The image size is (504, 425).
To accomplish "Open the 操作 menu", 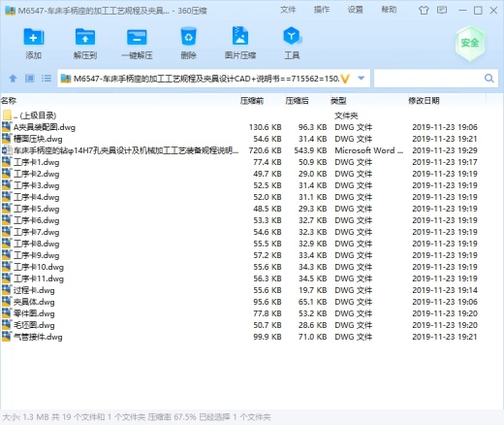I will (x=322, y=10).
